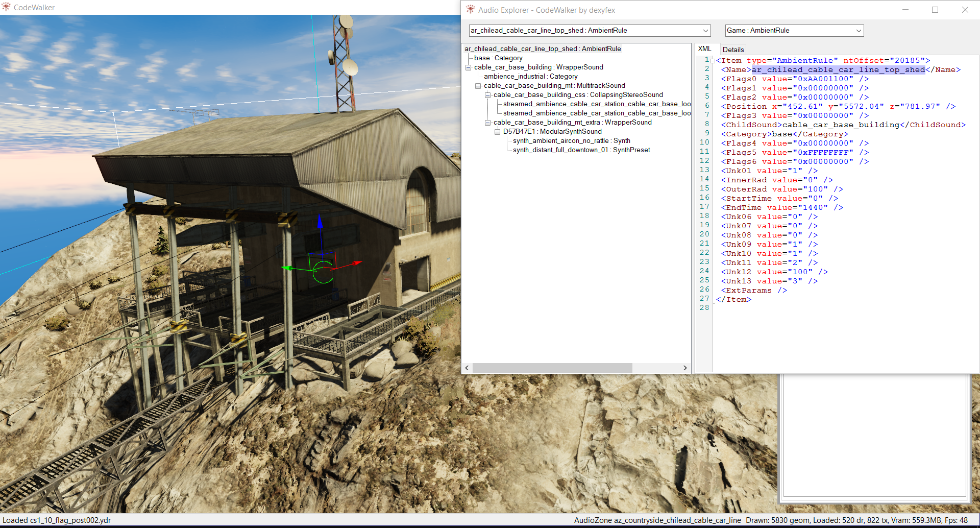Viewport: 980px width, 528px height.
Task: Click the tree horizontal scrollbar right arrow
Action: tap(685, 368)
